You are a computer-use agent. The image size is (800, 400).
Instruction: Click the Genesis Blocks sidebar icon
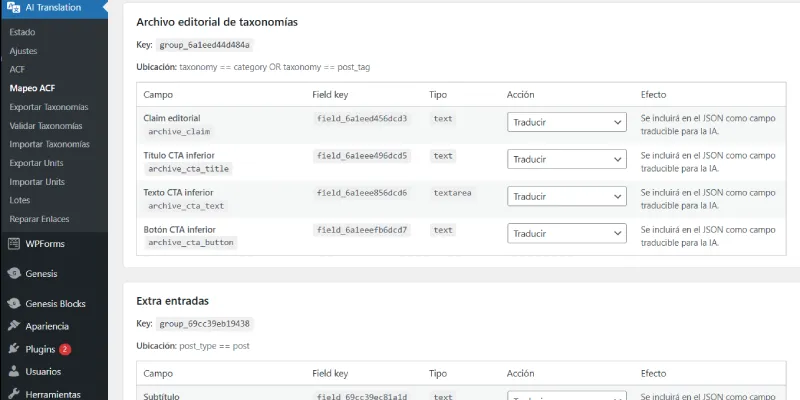tap(14, 304)
